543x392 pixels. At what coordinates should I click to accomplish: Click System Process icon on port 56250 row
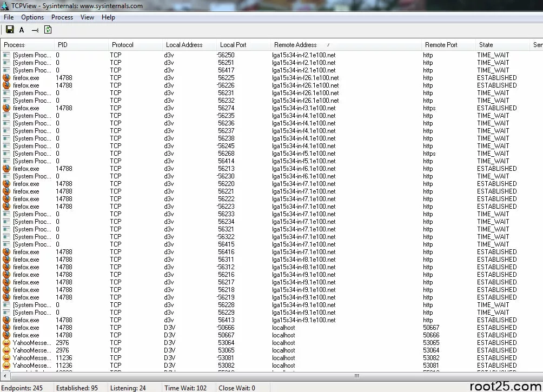point(6,55)
